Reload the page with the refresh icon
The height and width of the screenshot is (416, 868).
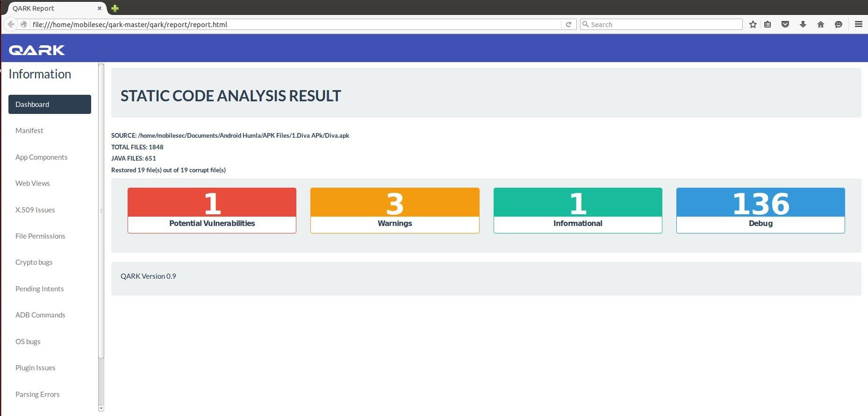point(568,24)
